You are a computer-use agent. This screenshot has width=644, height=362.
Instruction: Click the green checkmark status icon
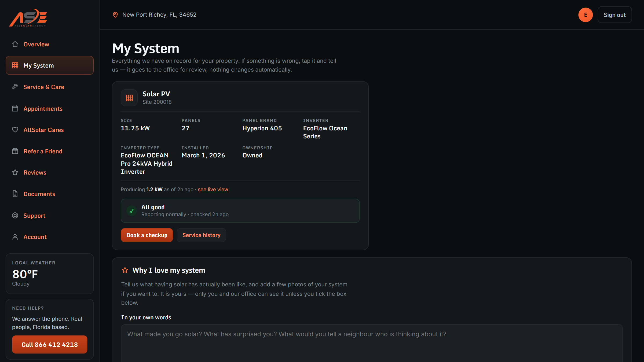click(131, 211)
